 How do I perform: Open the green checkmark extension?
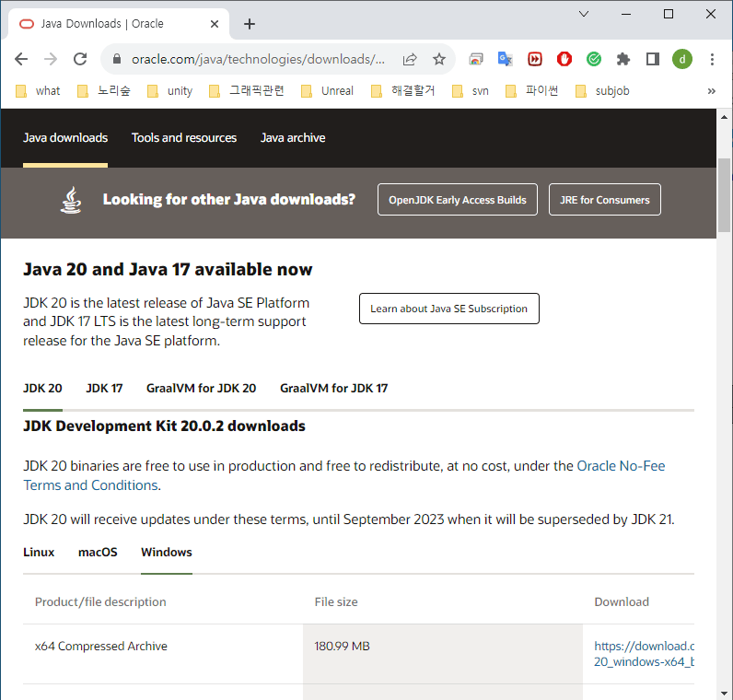coord(594,59)
